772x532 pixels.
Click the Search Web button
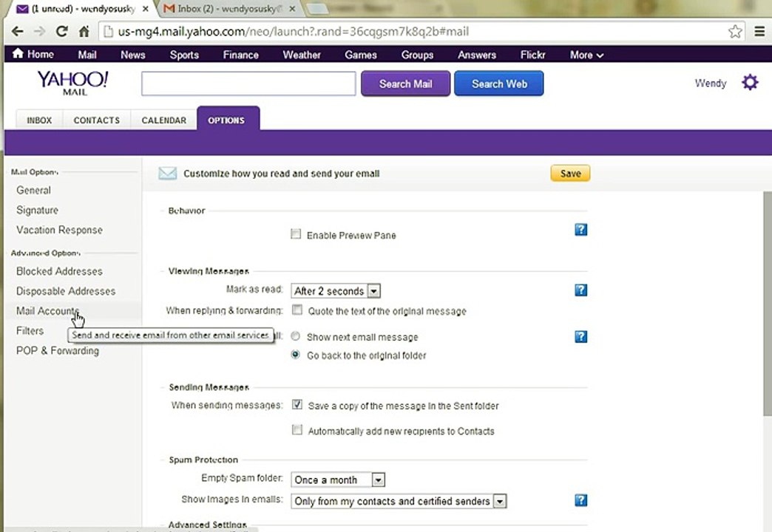[x=498, y=83]
